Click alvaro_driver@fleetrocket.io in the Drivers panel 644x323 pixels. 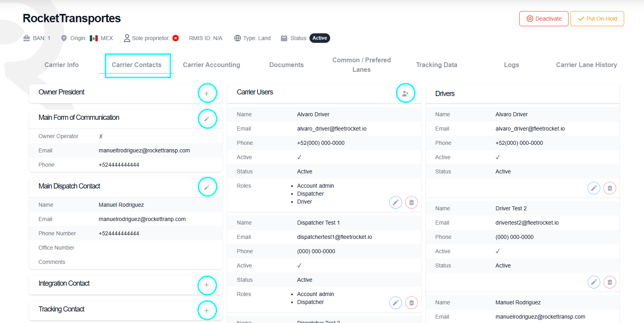click(530, 129)
